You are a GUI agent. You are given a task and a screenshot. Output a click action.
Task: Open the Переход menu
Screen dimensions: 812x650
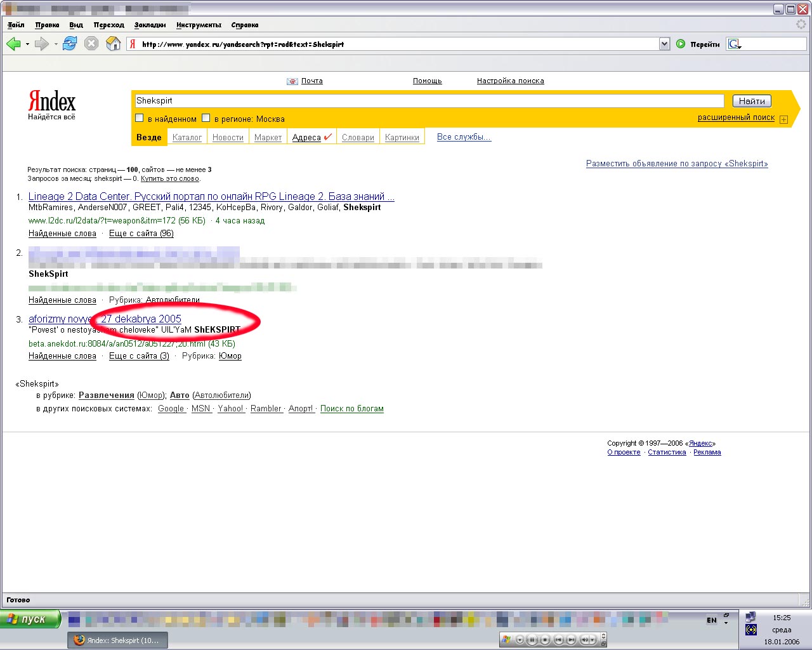click(109, 25)
